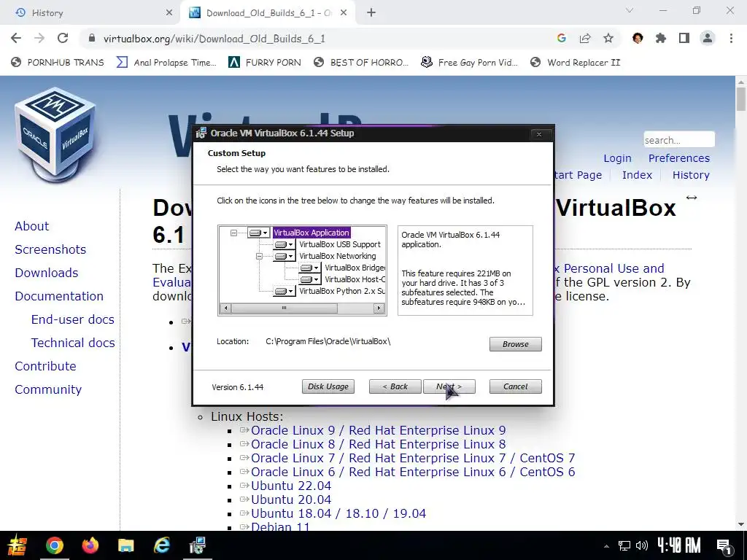Launch Firefox from the taskbar
The image size is (747, 560).
click(x=90, y=545)
